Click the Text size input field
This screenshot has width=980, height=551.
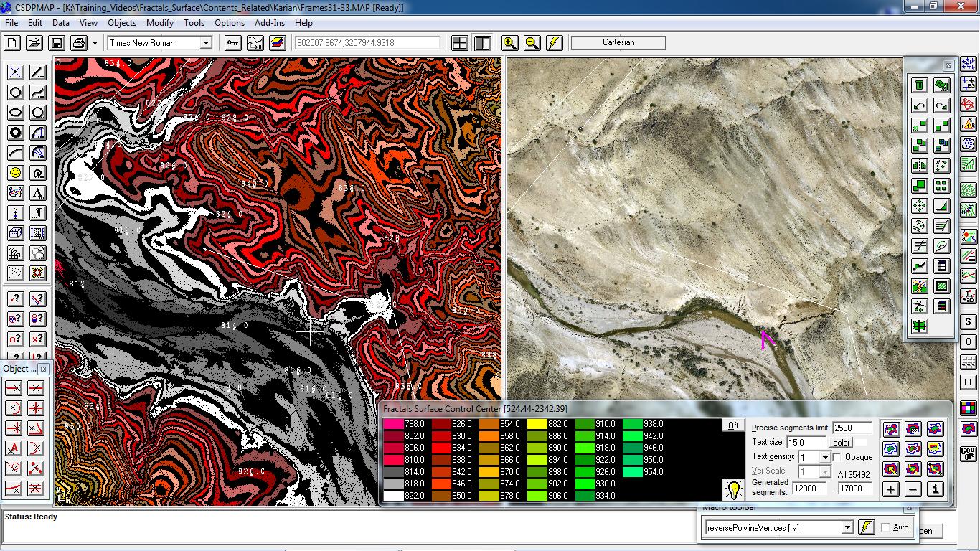[807, 443]
